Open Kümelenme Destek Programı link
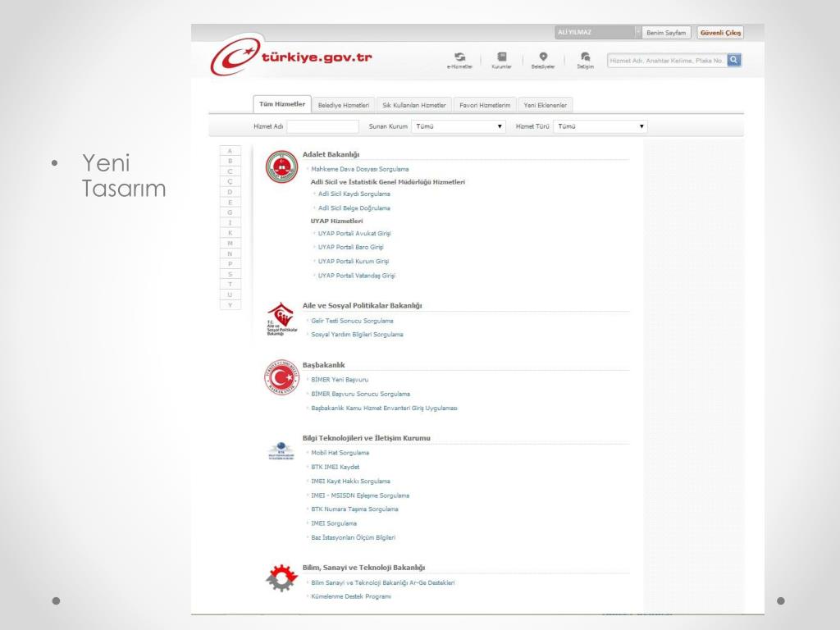 351,596
